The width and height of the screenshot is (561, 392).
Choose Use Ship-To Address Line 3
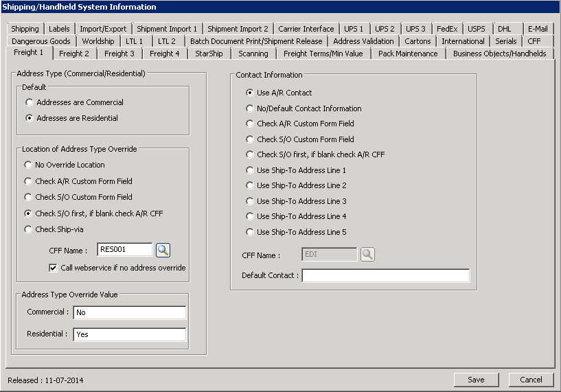(250, 201)
